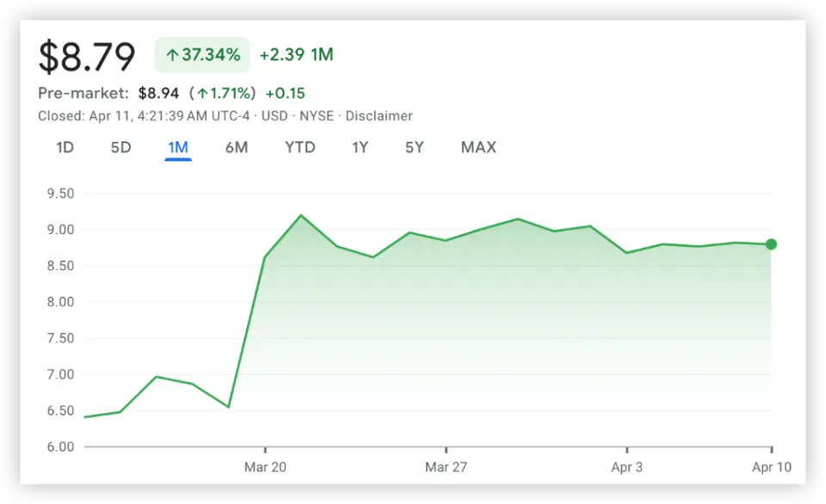The height and width of the screenshot is (504, 826).
Task: Click the green up arrow in 37.34% badge
Action: [172, 56]
